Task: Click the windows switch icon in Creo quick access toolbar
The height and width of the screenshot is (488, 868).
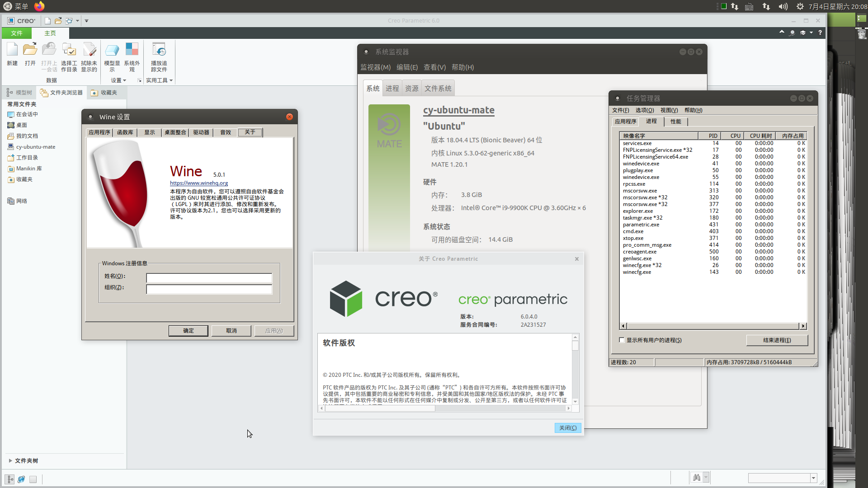Action: click(69, 21)
